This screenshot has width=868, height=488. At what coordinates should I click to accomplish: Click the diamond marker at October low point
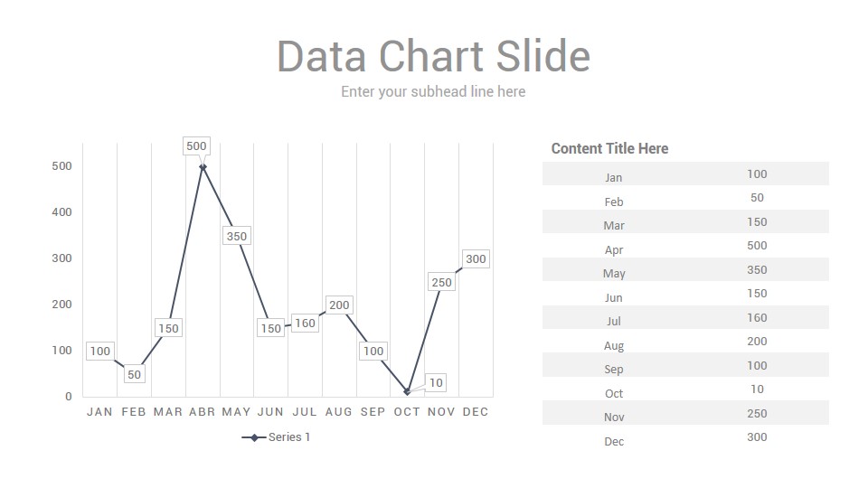pyautogui.click(x=407, y=391)
